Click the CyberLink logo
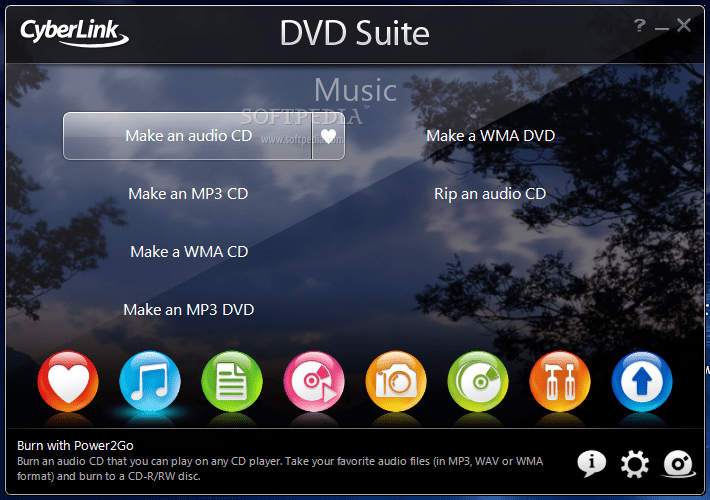The height and width of the screenshot is (500, 710). (74, 33)
